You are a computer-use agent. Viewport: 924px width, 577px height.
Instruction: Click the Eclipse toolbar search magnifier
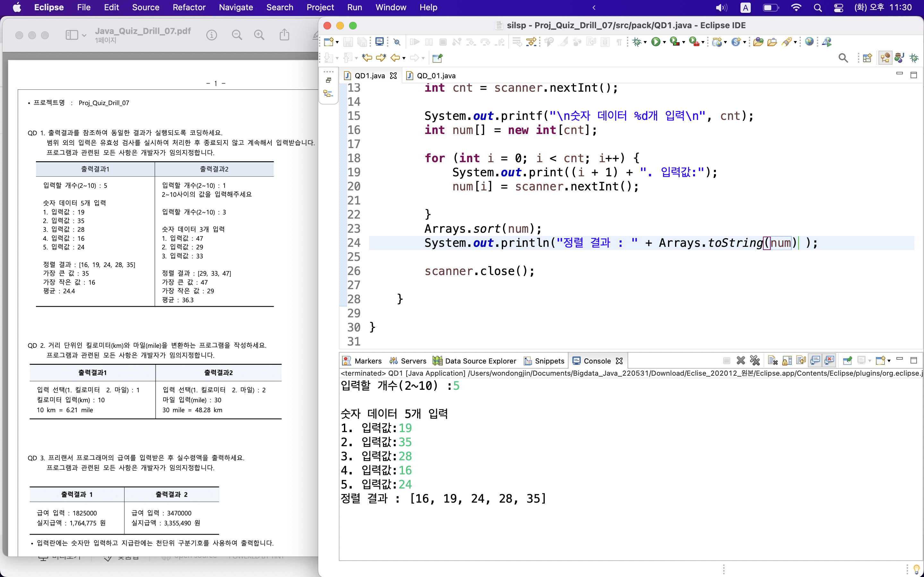843,58
